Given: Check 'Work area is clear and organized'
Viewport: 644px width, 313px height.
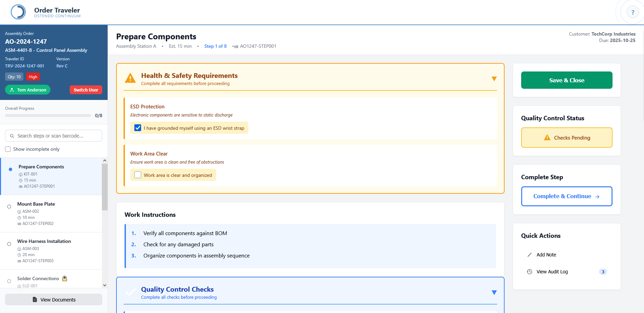Looking at the screenshot, I should click(x=138, y=175).
